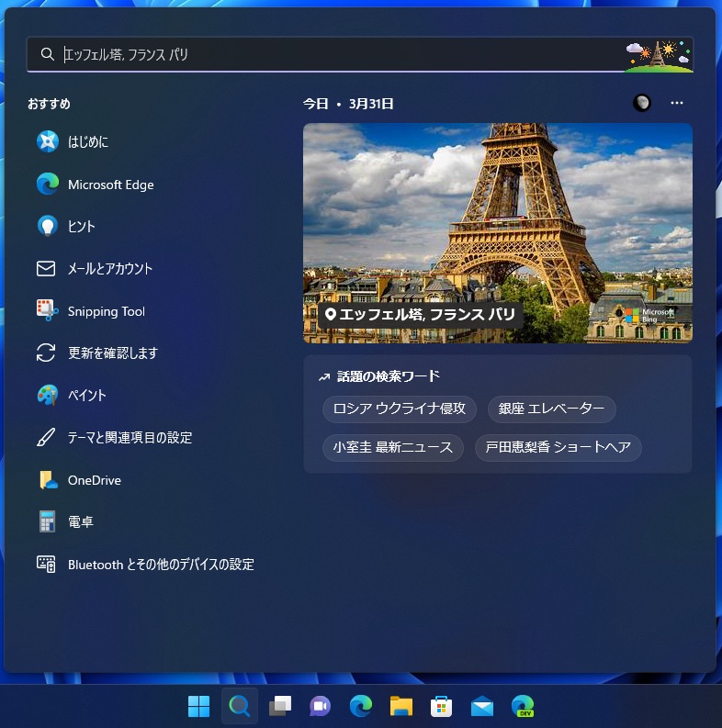The image size is (722, 728).
Task: Click the 話題の検索ワード heading
Action: pyautogui.click(x=389, y=376)
